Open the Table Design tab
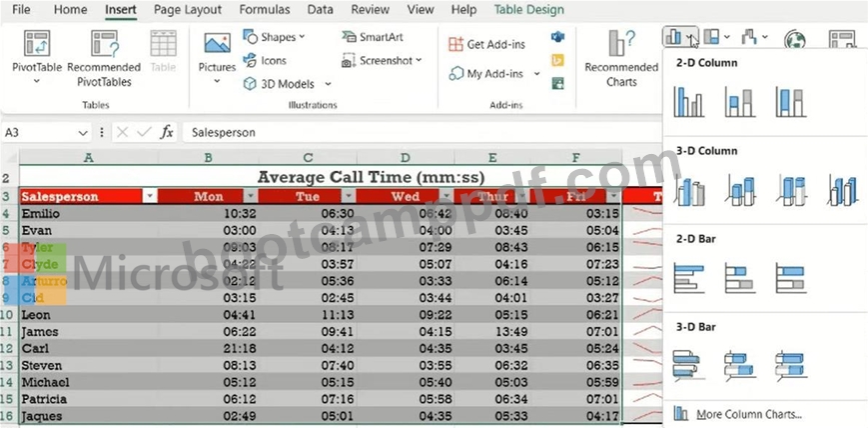The width and height of the screenshot is (868, 428). [529, 9]
